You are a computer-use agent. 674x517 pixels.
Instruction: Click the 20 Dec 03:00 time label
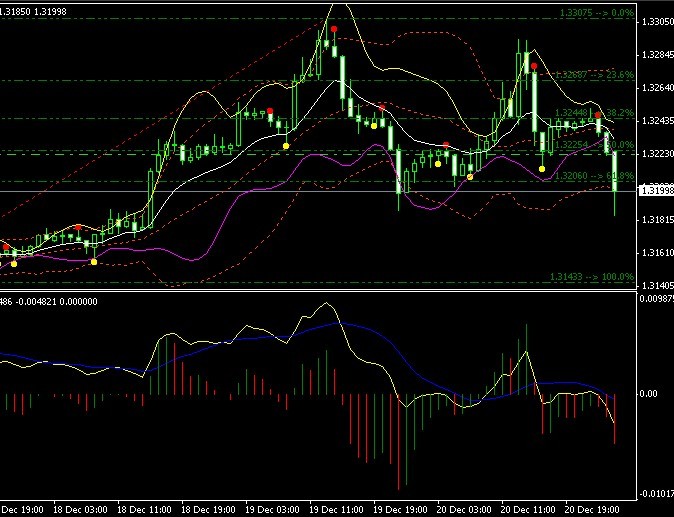(x=464, y=510)
